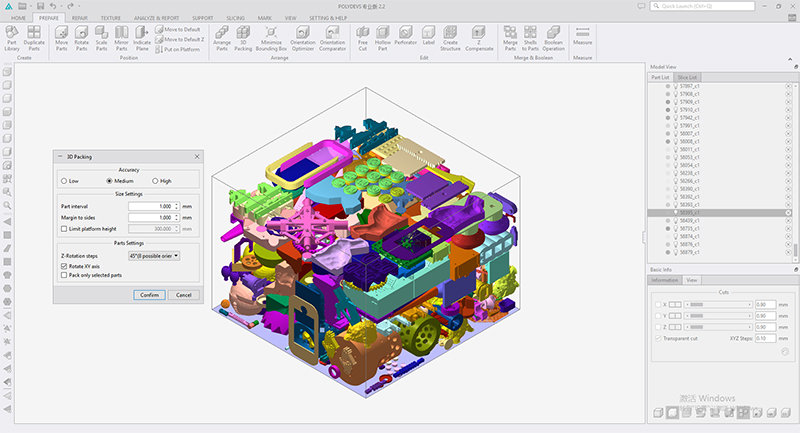Select Medium accuracy radio button

click(109, 181)
